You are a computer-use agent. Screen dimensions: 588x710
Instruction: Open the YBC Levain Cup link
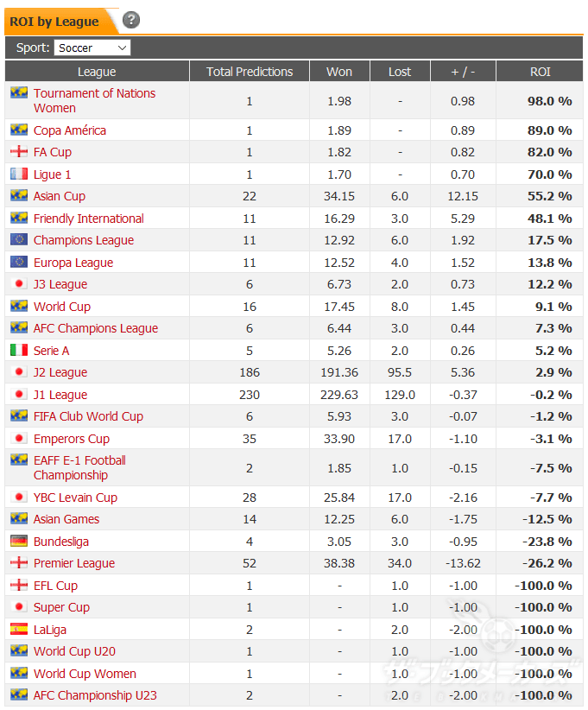(75, 498)
